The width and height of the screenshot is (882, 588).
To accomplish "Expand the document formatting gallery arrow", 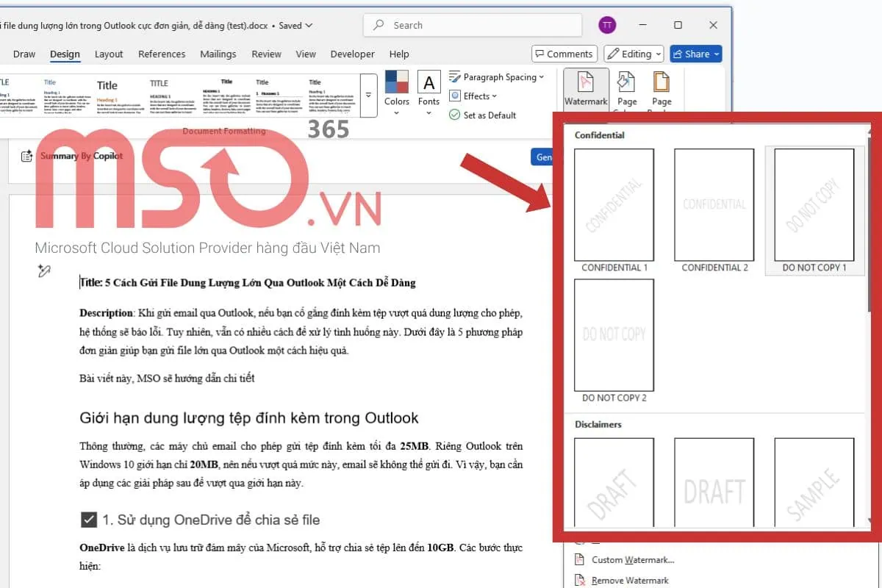I will pyautogui.click(x=368, y=96).
